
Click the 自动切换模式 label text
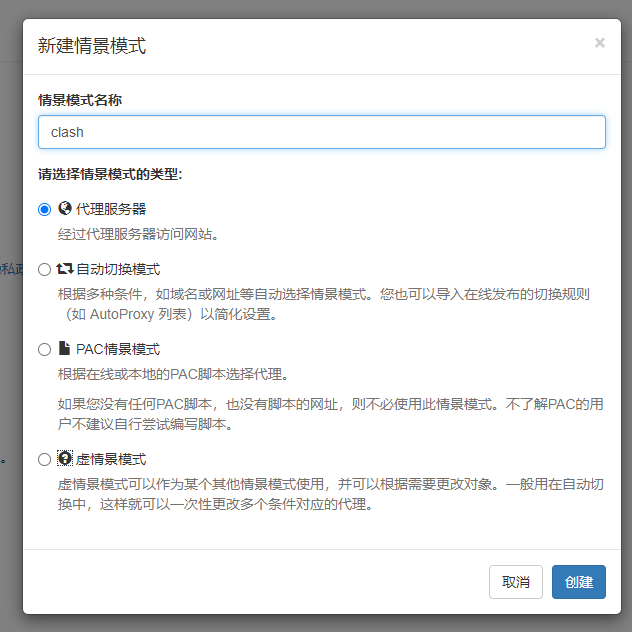(118, 269)
